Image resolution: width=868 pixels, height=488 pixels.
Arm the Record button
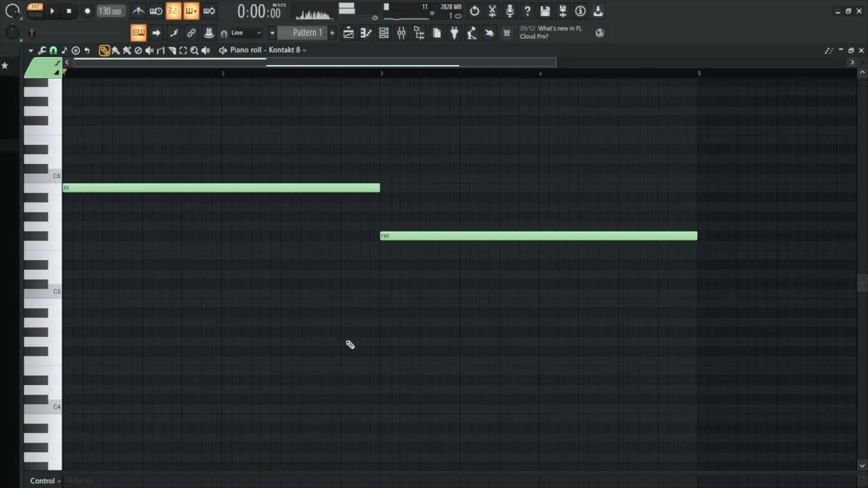[87, 11]
